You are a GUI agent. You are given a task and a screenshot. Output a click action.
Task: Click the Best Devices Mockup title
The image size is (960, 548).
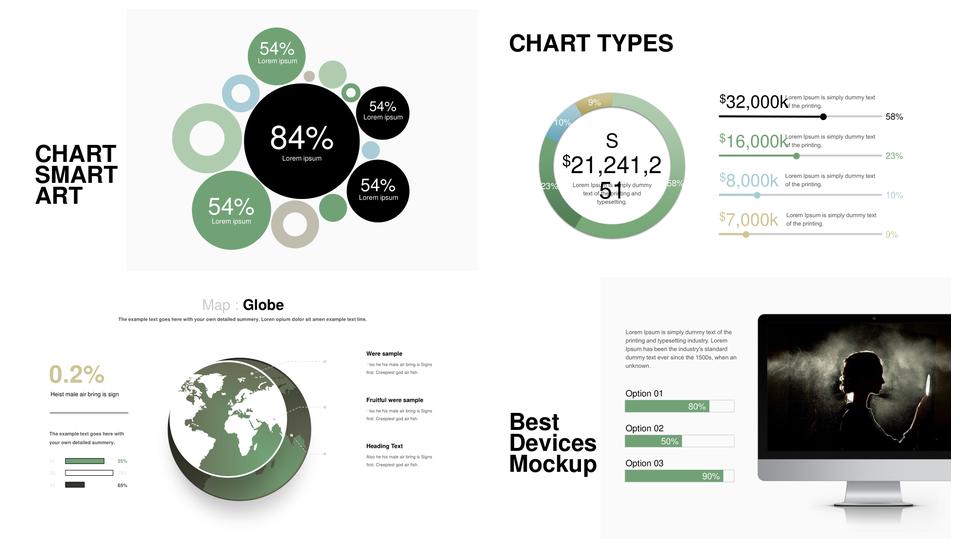(x=552, y=443)
